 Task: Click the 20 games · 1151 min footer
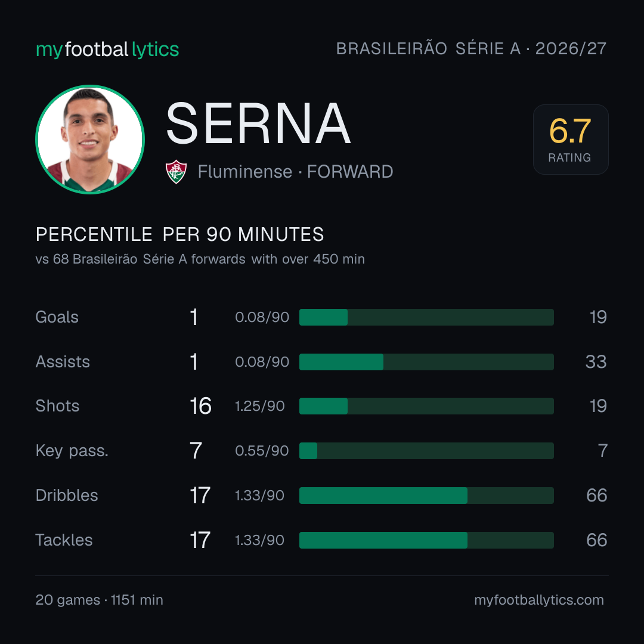point(100,600)
